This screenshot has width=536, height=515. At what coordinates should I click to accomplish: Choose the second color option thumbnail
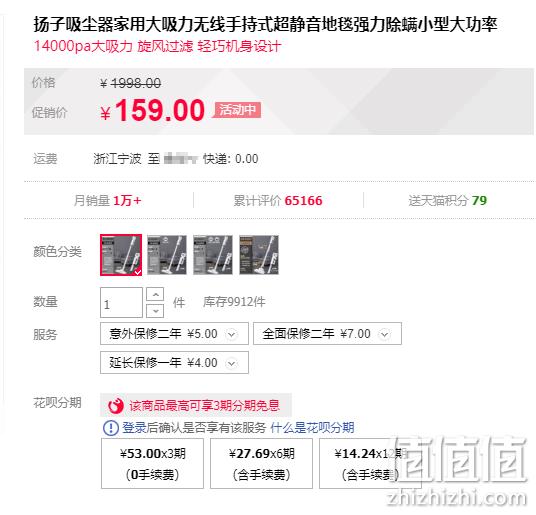[x=167, y=255]
